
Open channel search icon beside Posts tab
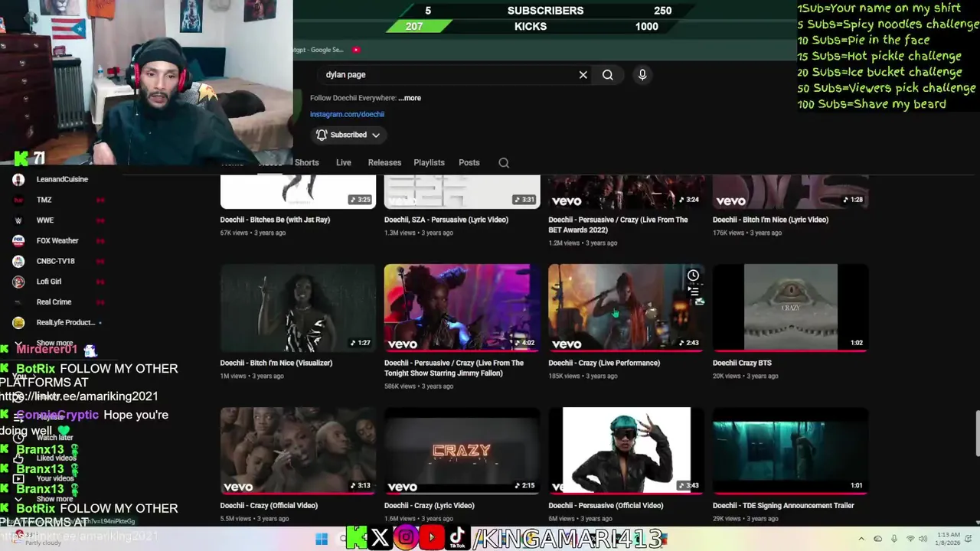coord(504,163)
